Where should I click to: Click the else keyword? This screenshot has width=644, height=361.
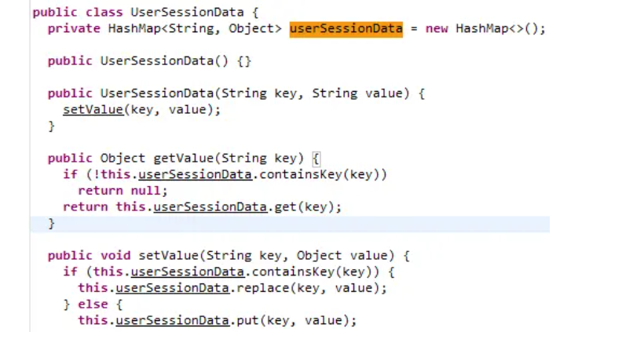coord(93,304)
